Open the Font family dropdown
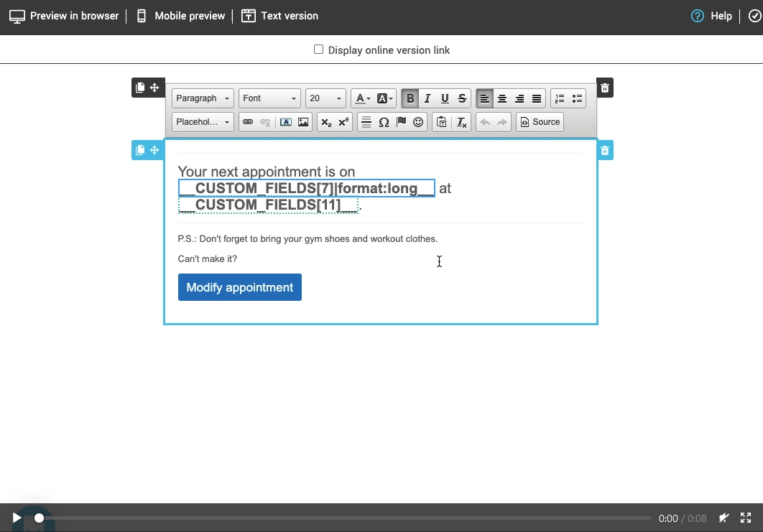Image resolution: width=763 pixels, height=532 pixels. 269,98
